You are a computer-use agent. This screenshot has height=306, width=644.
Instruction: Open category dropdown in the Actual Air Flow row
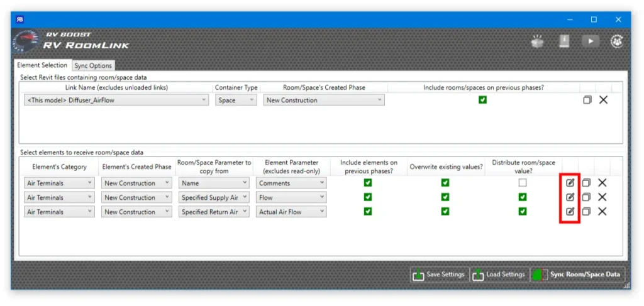(x=59, y=212)
